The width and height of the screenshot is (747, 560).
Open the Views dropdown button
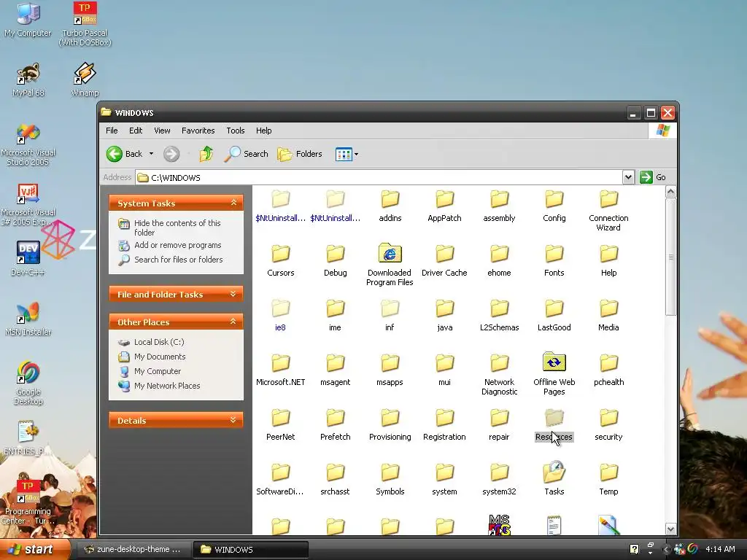pyautogui.click(x=347, y=154)
